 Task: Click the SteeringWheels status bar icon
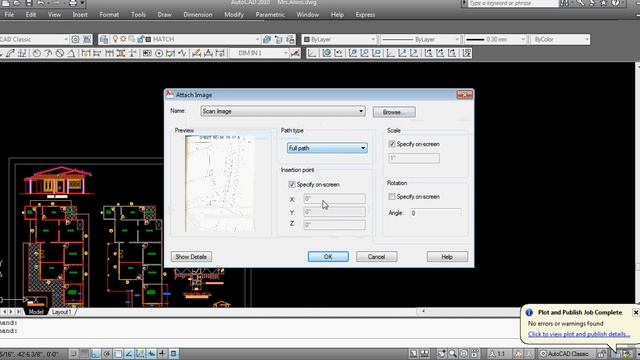tap(464, 354)
